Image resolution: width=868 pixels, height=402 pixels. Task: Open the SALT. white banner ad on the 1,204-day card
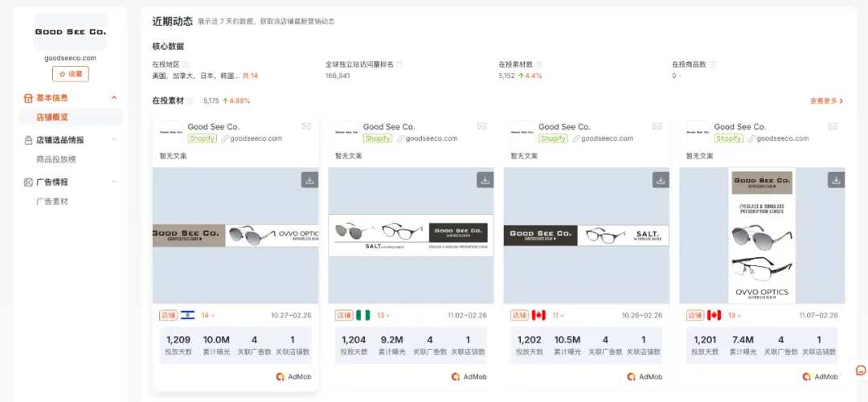coord(411,236)
